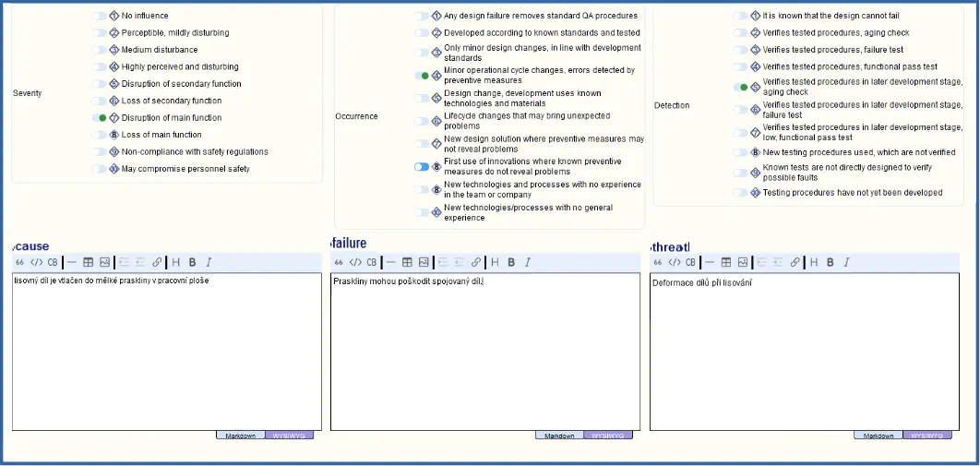
Task: Toggle severity 9 Non-compliance with safety regulations
Action: pyautogui.click(x=100, y=151)
